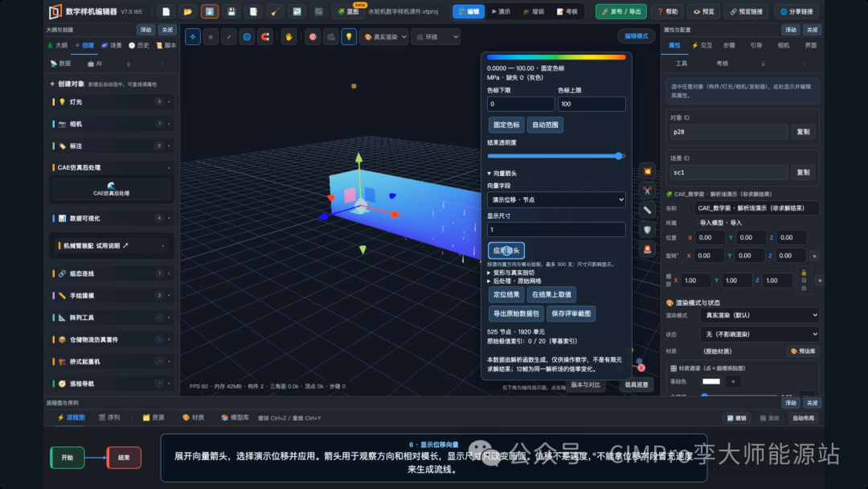
Task: Click the CAE仿真后处理 wave tile
Action: click(111, 189)
